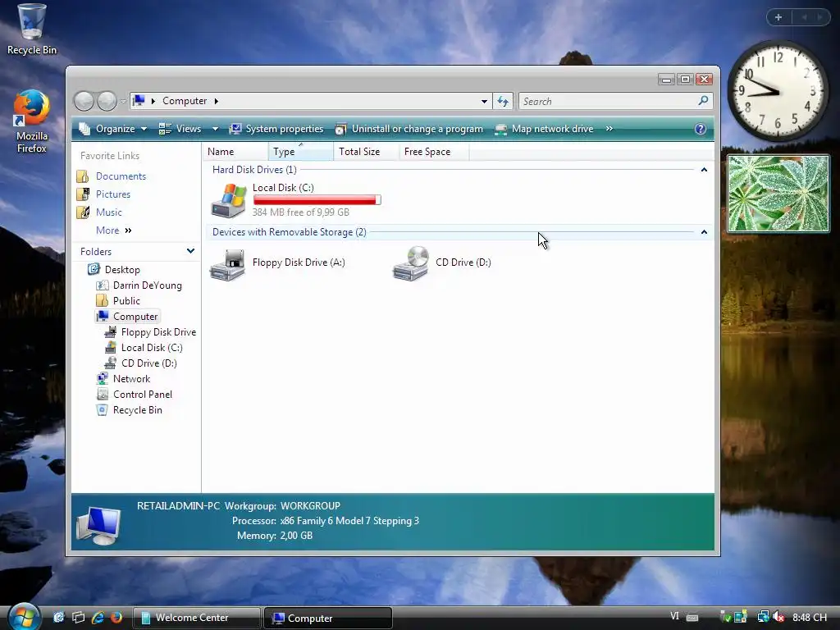Expand More favorite links
The width and height of the screenshot is (840, 630).
click(x=114, y=231)
